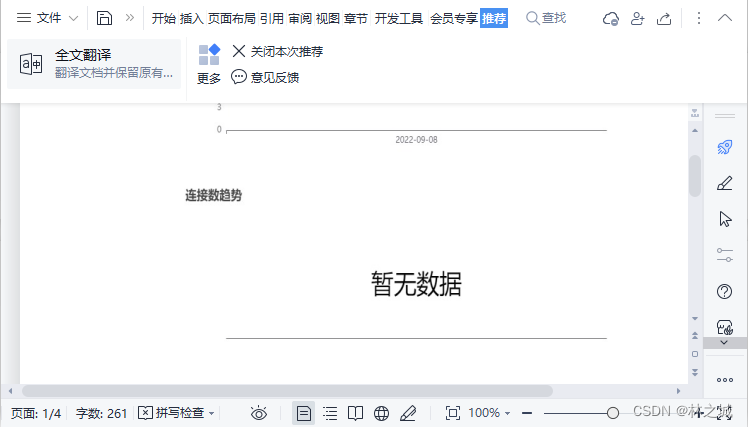
Task: Click the browse object square button
Action: [695, 354]
